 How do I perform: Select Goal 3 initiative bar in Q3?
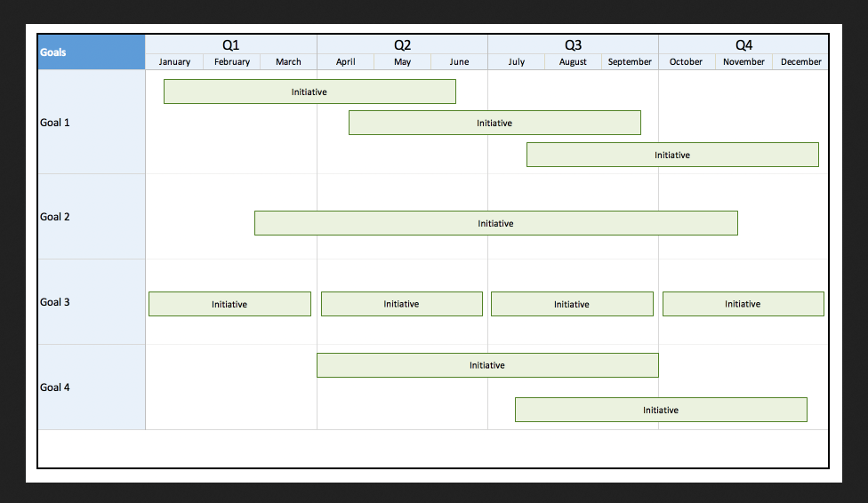tap(572, 304)
